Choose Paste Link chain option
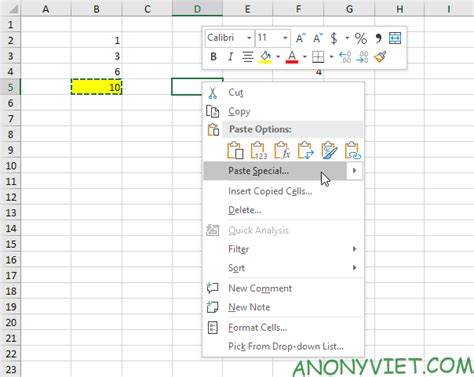Screen dimensions: 474x377 [353, 150]
